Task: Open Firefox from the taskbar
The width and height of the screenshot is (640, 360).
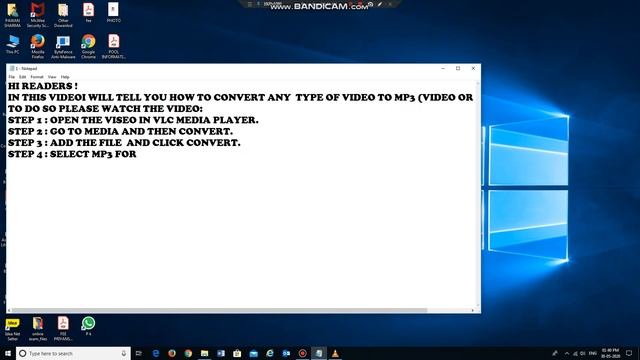Action: 172,353
